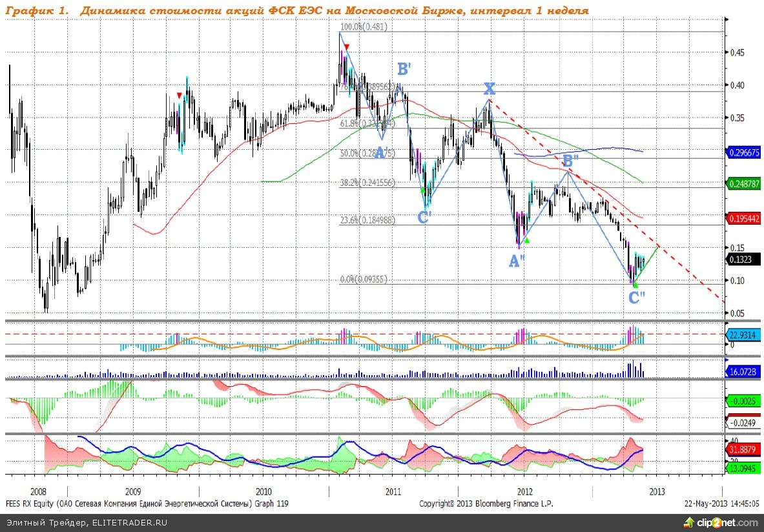Viewport: 764px width, 532px height.
Task: Click the red 0.195442 price tag
Action: click(745, 219)
